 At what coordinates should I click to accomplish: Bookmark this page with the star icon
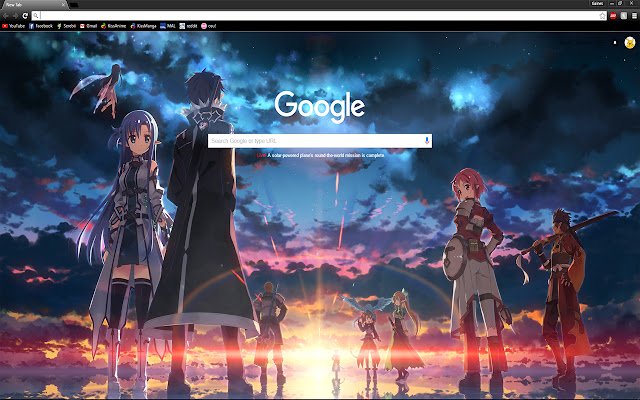tap(602, 16)
